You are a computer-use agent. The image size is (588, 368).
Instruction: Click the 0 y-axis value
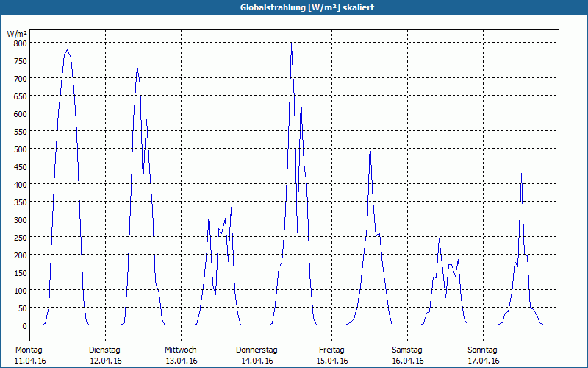coord(24,326)
